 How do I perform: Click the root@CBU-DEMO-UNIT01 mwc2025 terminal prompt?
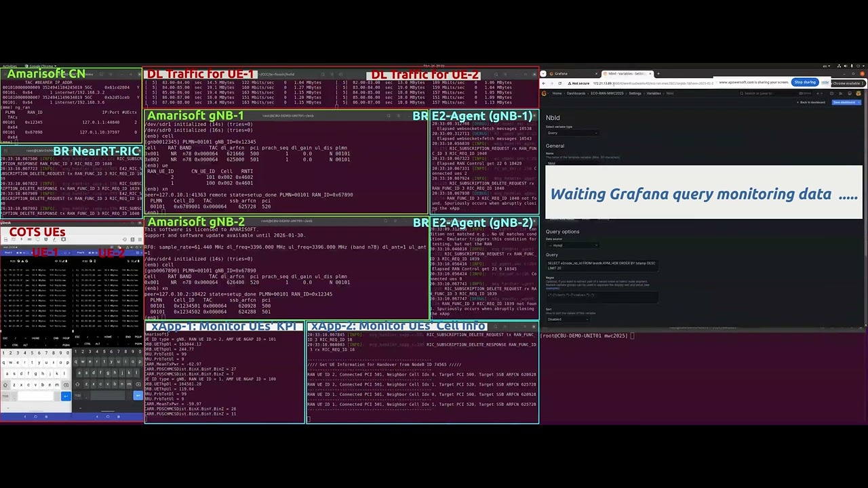click(585, 335)
